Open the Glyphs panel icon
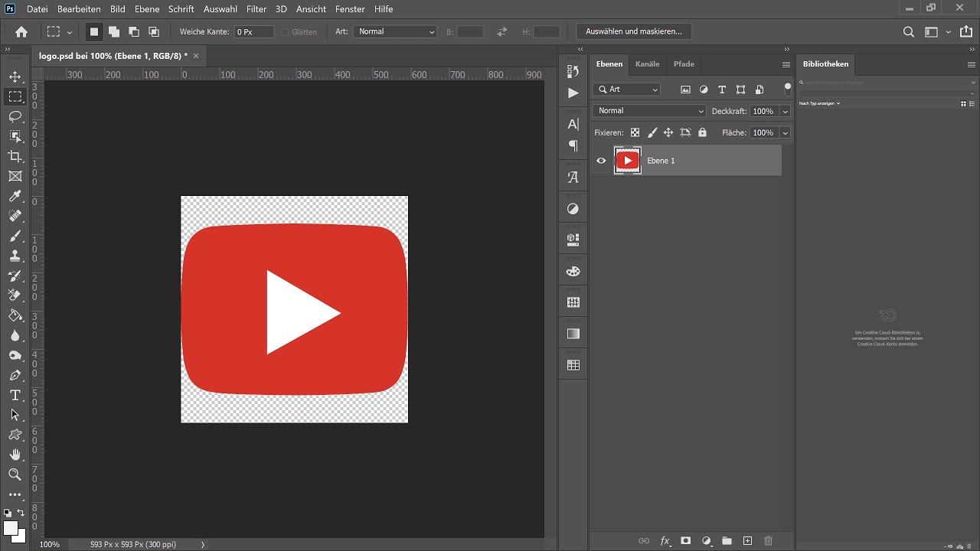The image size is (980, 551). 573,177
